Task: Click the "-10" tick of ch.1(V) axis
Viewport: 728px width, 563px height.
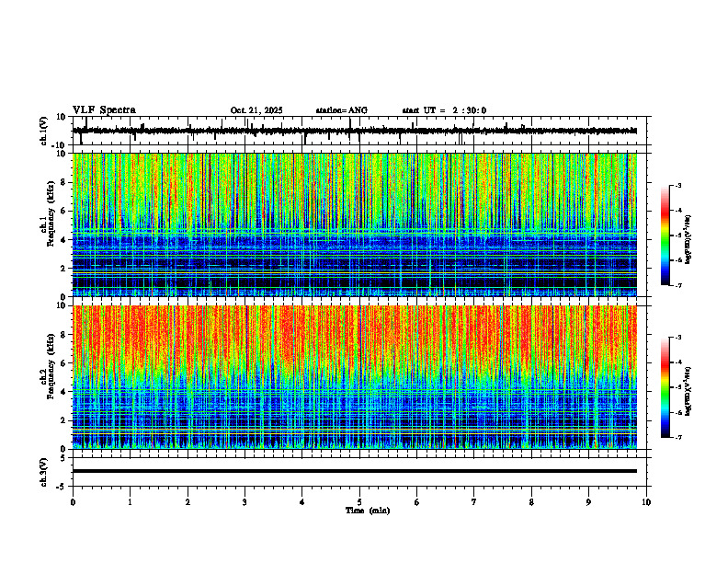Action: [60, 145]
